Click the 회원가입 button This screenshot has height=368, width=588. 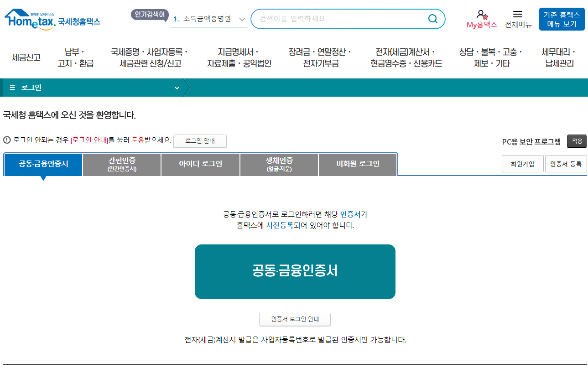coord(523,164)
